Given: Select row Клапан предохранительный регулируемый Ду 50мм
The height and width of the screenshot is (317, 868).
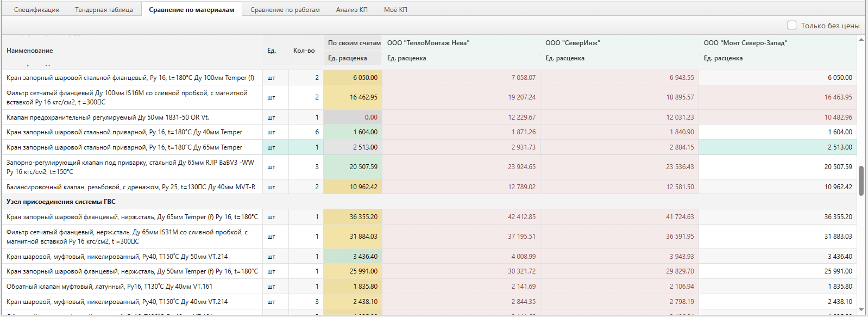Looking at the screenshot, I should [429, 117].
